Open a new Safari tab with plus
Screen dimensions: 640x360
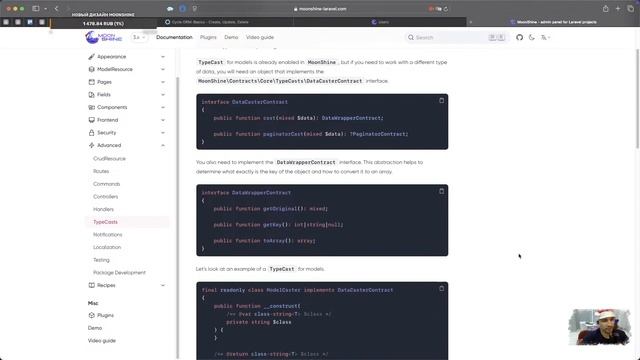pos(618,9)
